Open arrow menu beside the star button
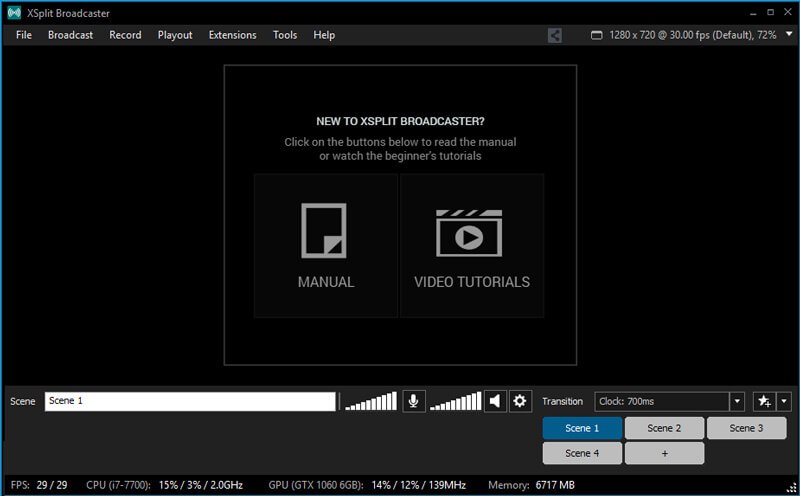The height and width of the screenshot is (496, 800). [x=784, y=401]
